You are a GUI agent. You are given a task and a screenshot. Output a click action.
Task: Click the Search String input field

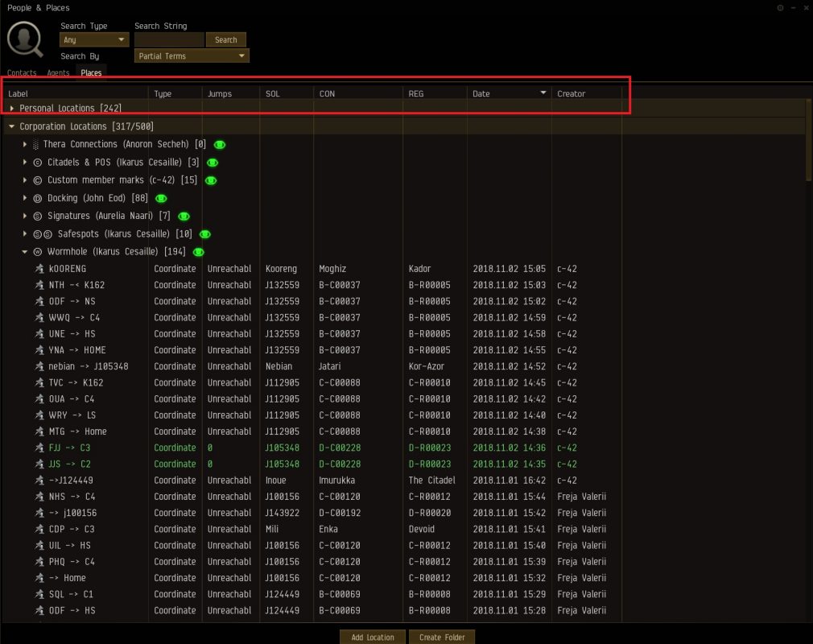(x=169, y=40)
